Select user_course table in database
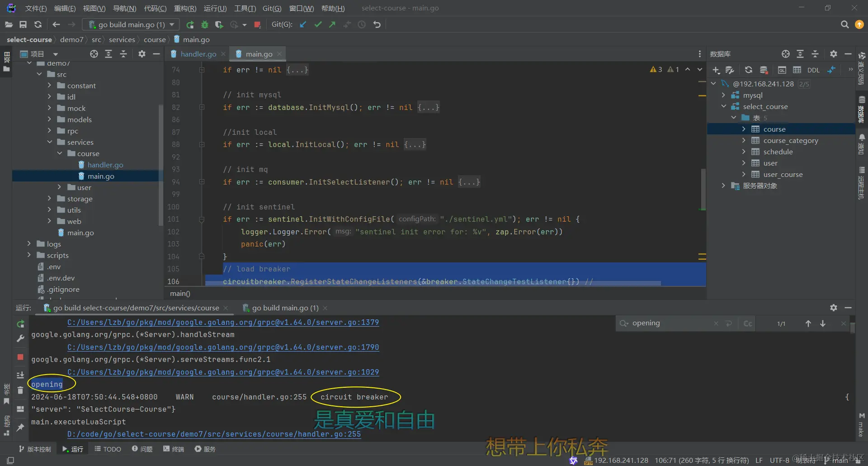 coord(783,174)
